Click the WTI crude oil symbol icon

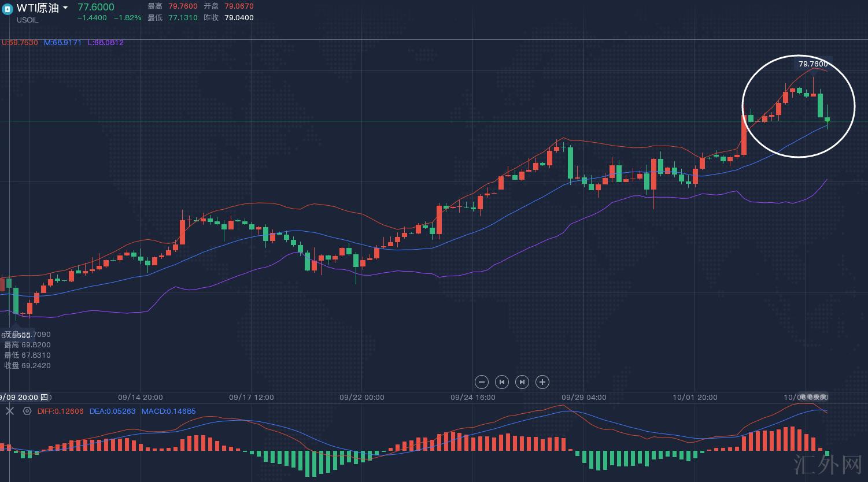(8, 9)
